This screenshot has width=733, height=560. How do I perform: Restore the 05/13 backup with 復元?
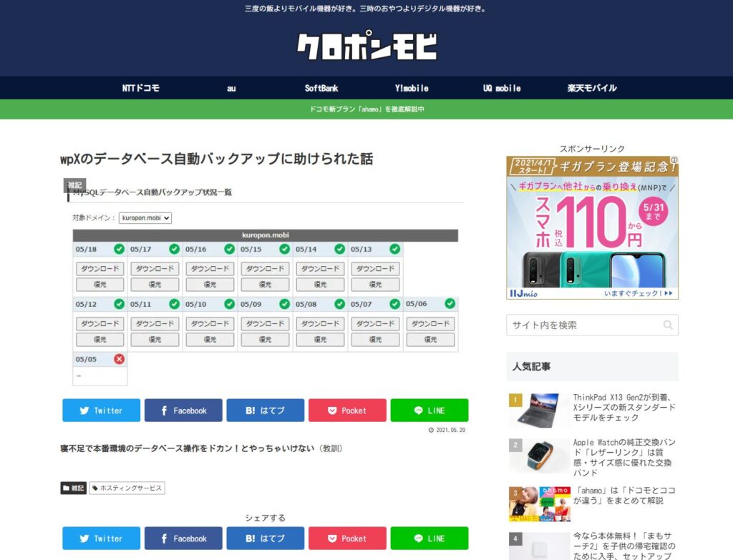[x=375, y=285]
